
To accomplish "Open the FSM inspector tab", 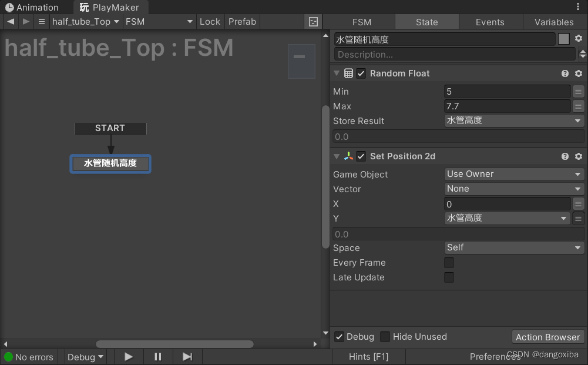I will pyautogui.click(x=362, y=22).
